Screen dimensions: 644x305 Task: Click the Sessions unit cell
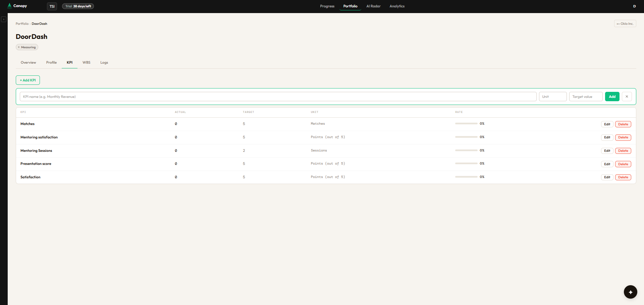pos(319,150)
